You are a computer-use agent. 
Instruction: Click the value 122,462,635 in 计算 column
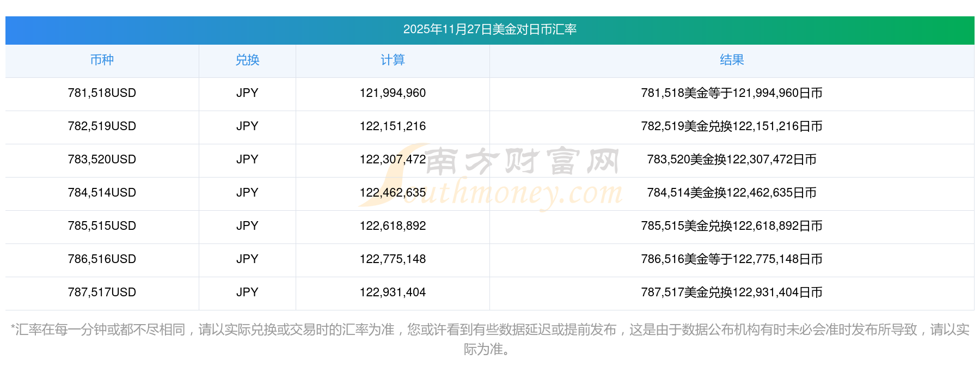[393, 193]
